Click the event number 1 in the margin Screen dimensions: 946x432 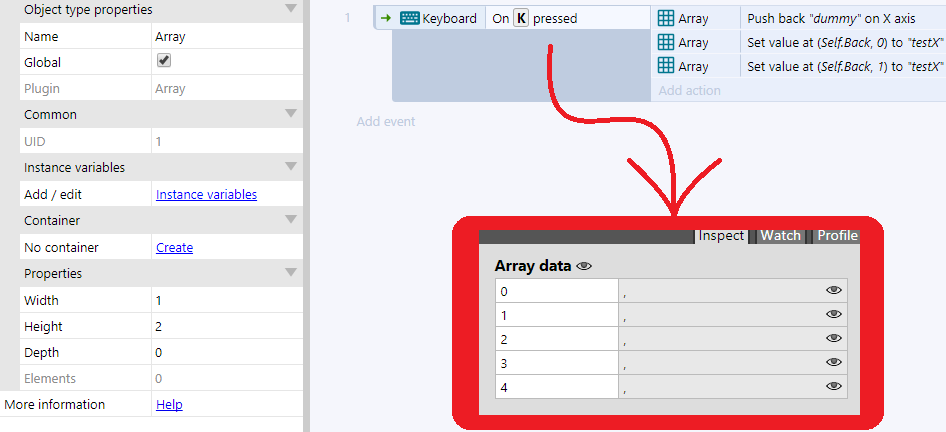348,18
